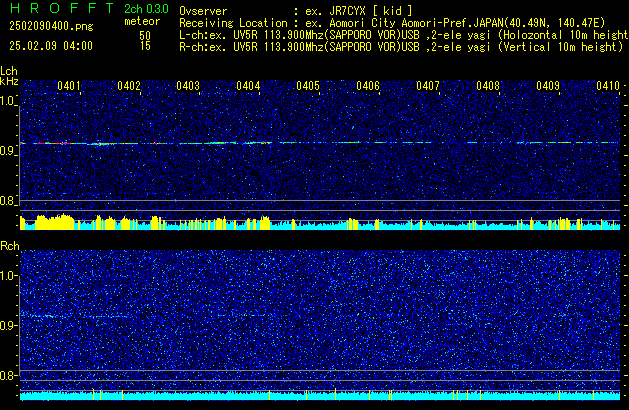The width and height of the screenshot is (629, 410).
Task: Jump to time marker 0408
Action: click(x=488, y=86)
